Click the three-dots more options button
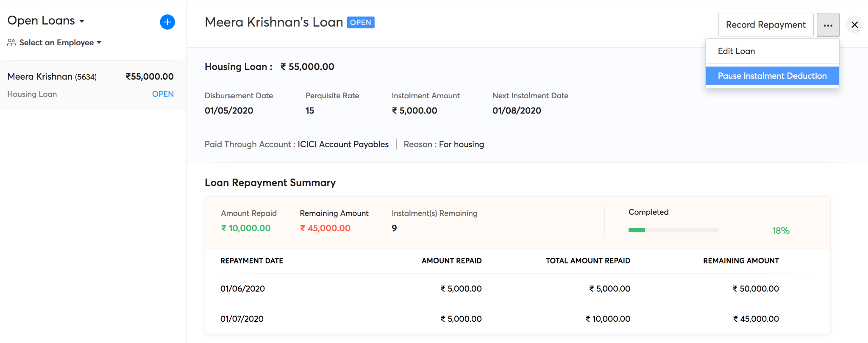Viewport: 868px width, 343px height. [x=828, y=25]
